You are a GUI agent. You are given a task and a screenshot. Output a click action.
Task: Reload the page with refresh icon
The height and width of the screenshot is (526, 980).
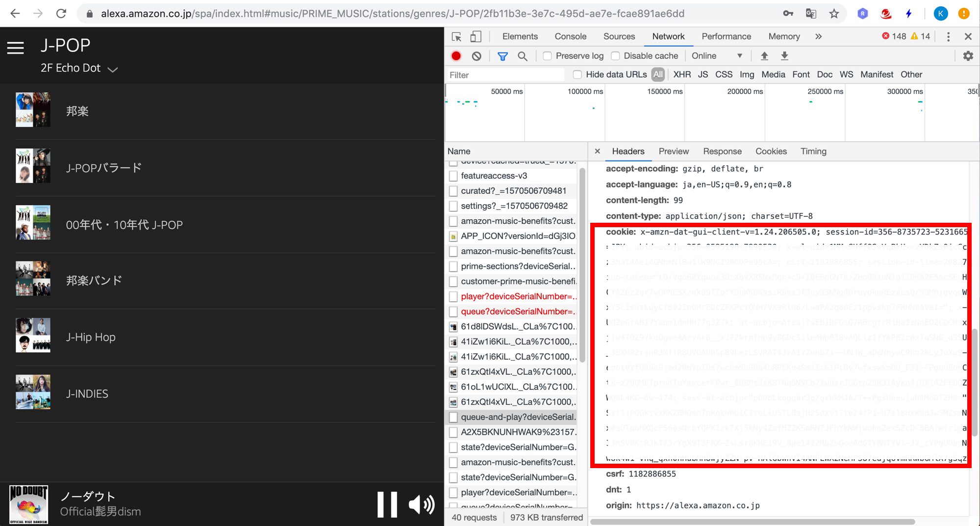tap(61, 14)
